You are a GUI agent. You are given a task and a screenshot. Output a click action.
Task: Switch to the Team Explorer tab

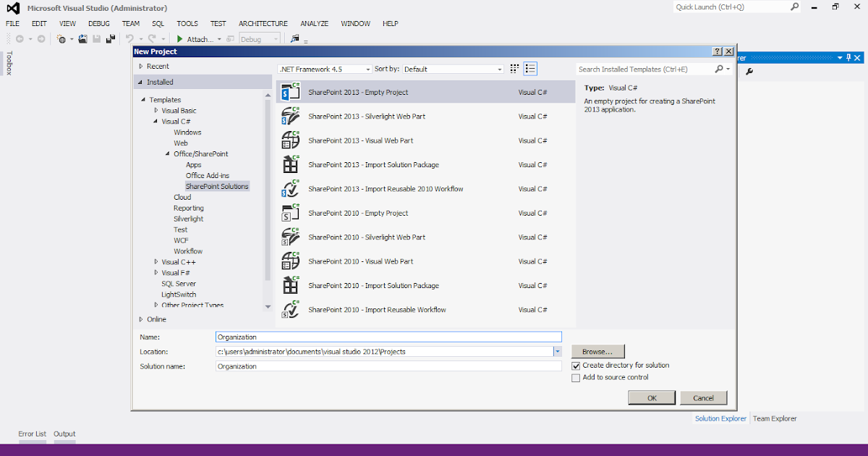(774, 418)
